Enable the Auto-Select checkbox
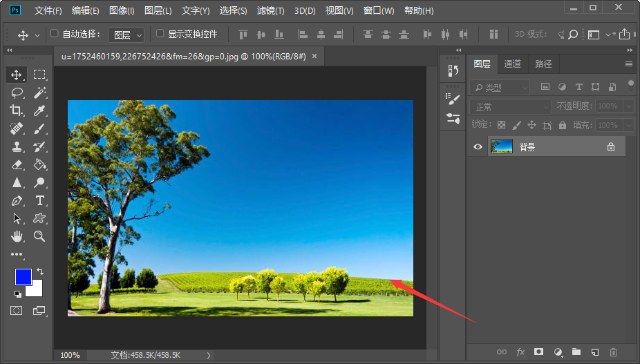 (x=55, y=34)
